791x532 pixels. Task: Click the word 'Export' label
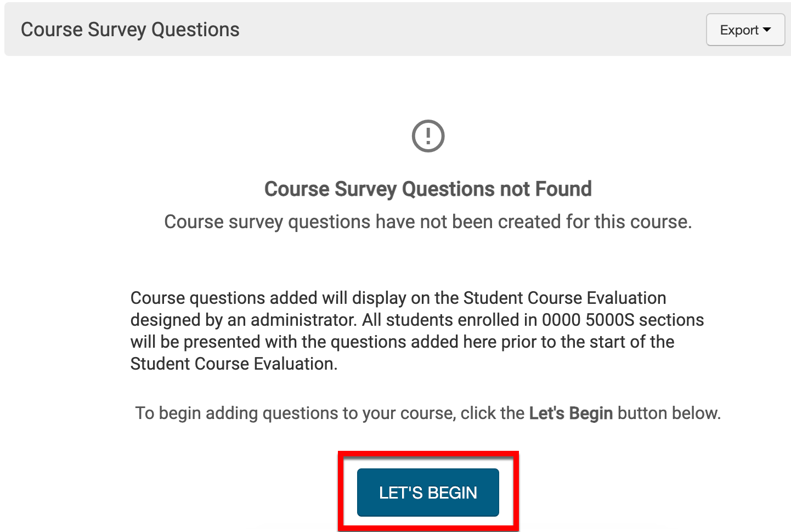[x=739, y=30]
